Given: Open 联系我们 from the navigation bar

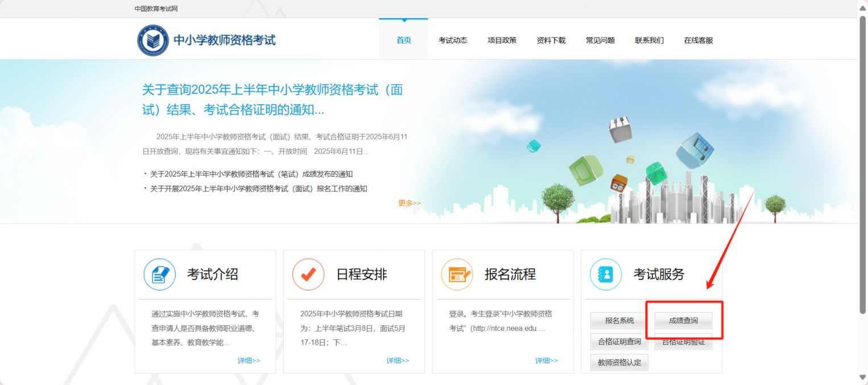Looking at the screenshot, I should 650,40.
